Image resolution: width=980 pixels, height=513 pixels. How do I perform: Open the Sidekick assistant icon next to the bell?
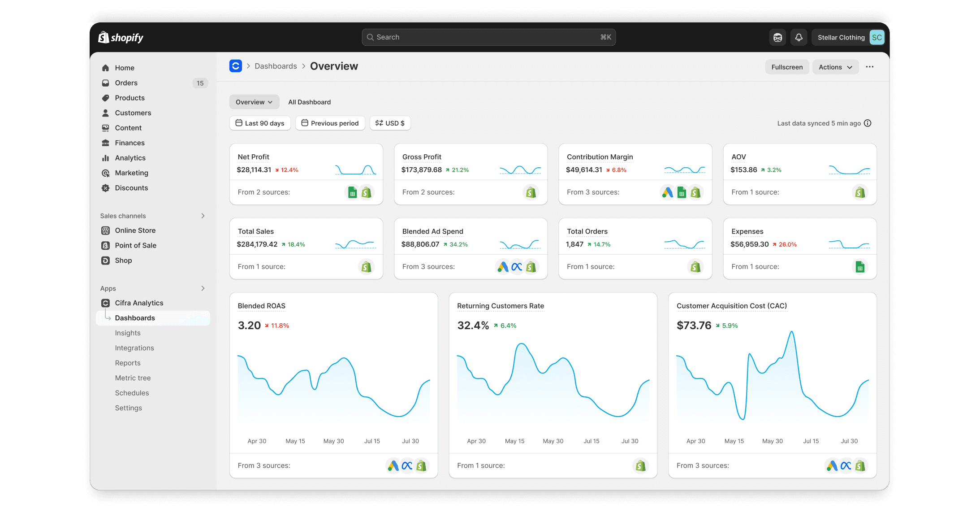point(778,38)
